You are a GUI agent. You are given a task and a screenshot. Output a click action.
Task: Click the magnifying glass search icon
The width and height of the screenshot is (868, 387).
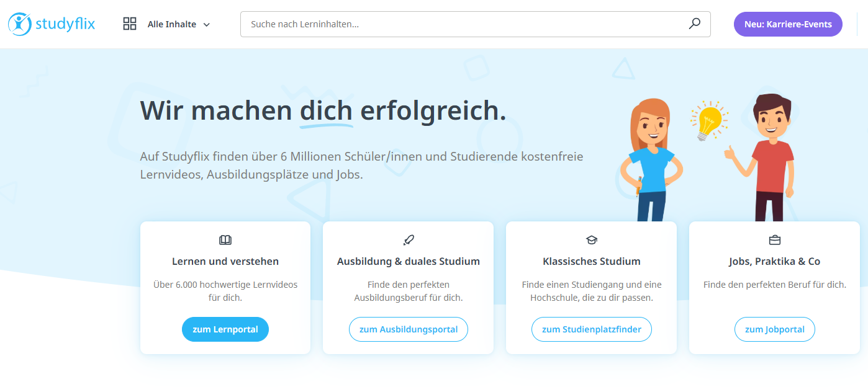tap(694, 24)
